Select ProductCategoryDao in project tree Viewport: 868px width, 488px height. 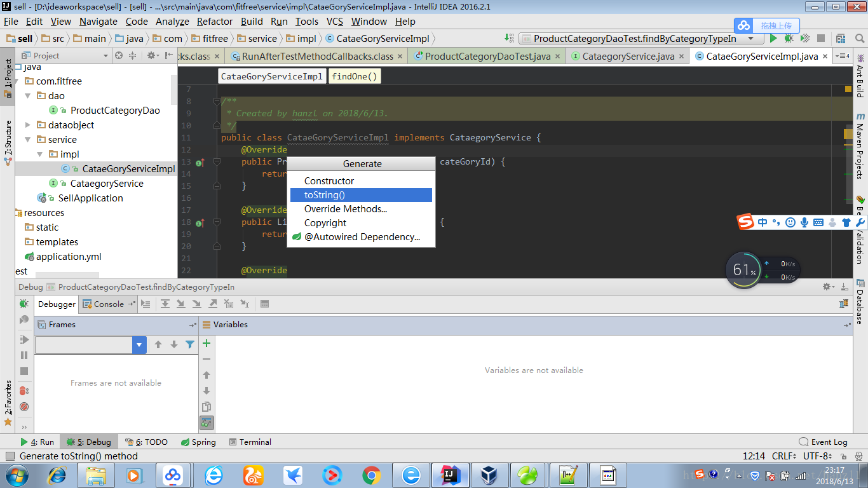point(115,111)
